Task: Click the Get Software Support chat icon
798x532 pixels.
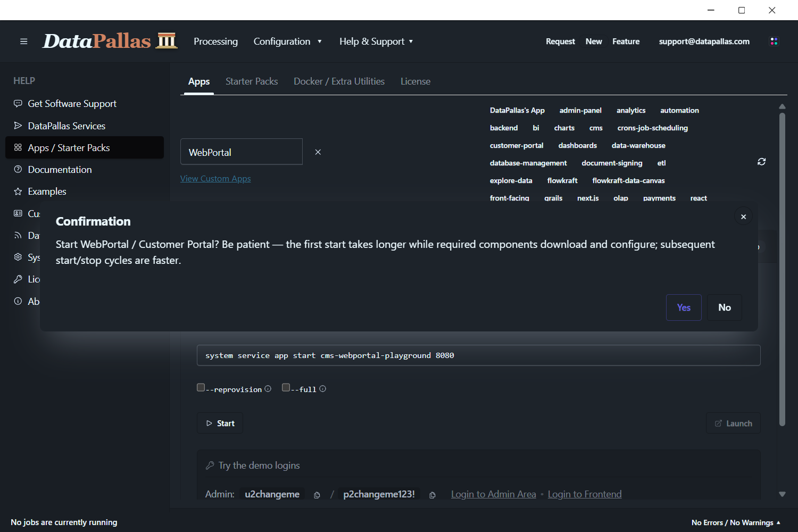Action: (18, 104)
